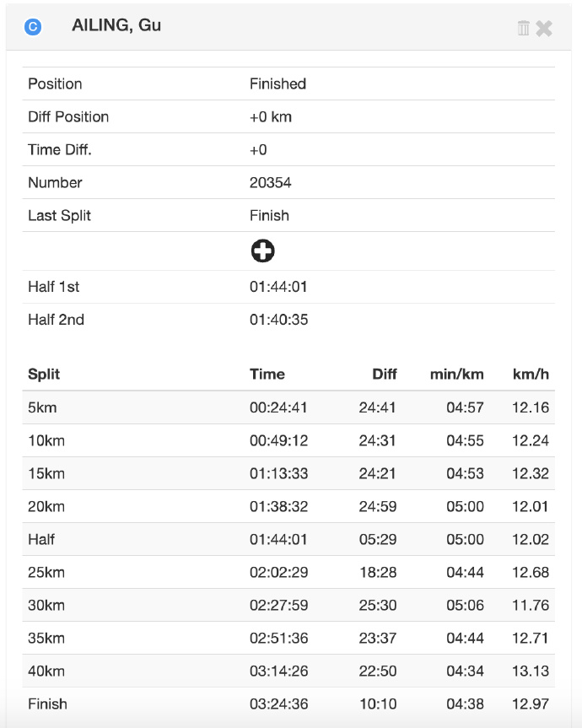Image resolution: width=582 pixels, height=728 pixels.
Task: Click the km/h column header
Action: (x=531, y=374)
